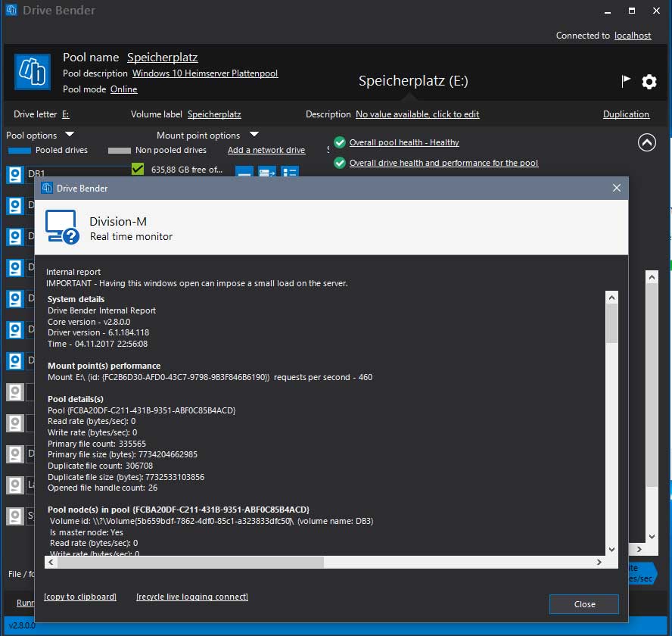Viewport: 672px width, 636px height.
Task: Open the Mount point options menu label
Action: (198, 136)
